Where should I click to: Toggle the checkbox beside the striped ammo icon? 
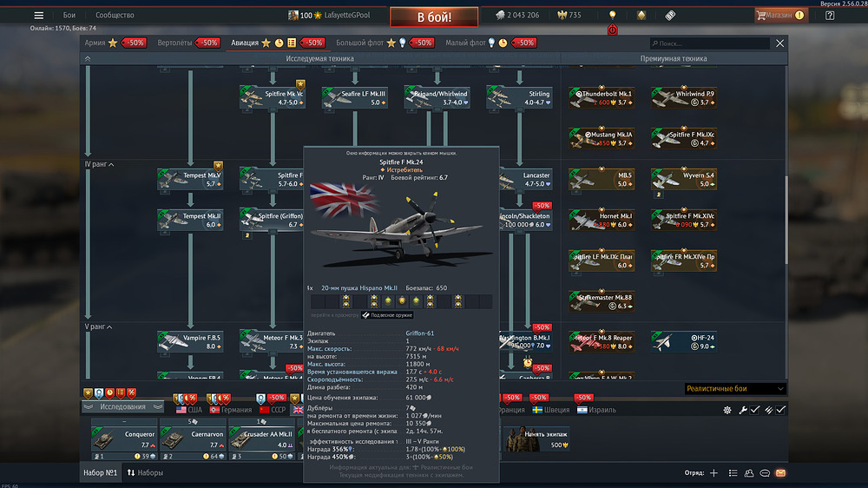point(780,410)
